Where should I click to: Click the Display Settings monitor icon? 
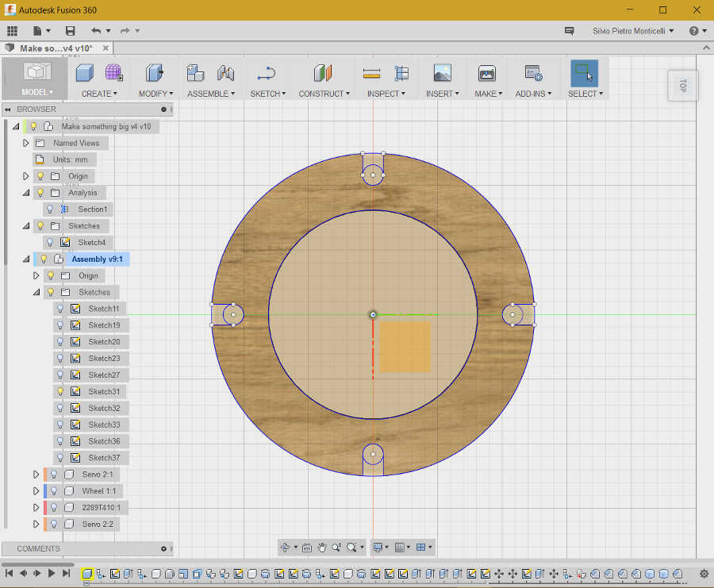click(378, 547)
